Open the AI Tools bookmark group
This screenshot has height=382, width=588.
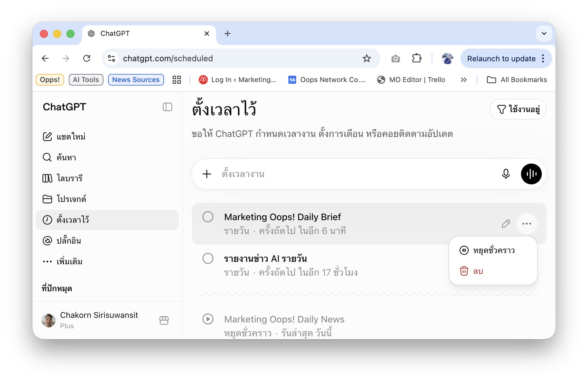tap(86, 80)
